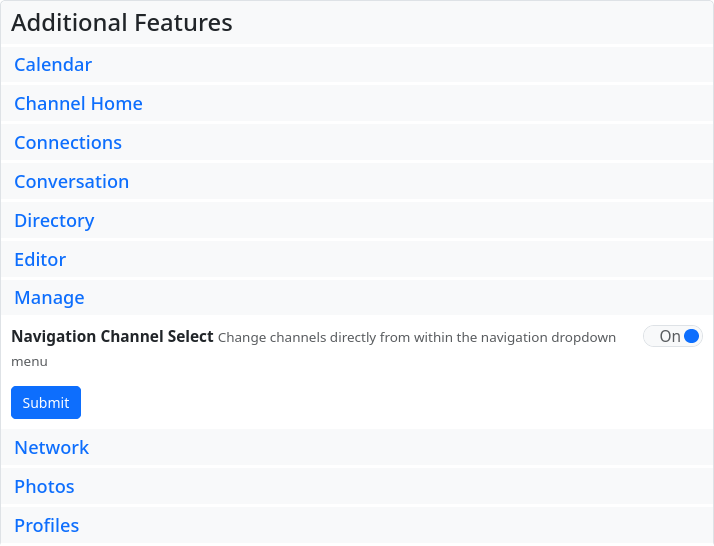Open the Connections feature group
The height and width of the screenshot is (546, 714).
pos(68,143)
